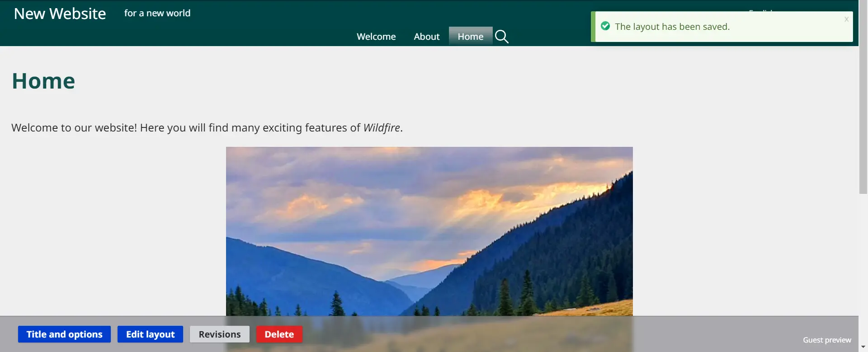Click the scrollbar down arrow

pyautogui.click(x=863, y=347)
